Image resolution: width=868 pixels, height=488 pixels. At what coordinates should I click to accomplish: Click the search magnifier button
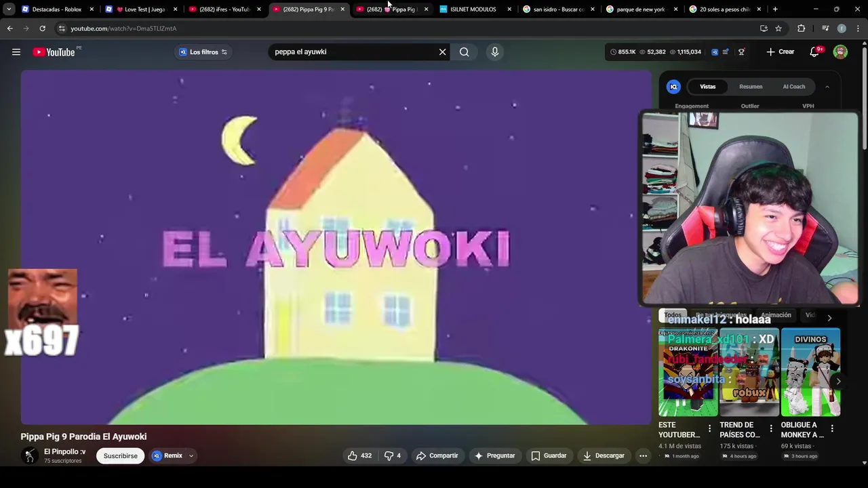[x=464, y=52]
